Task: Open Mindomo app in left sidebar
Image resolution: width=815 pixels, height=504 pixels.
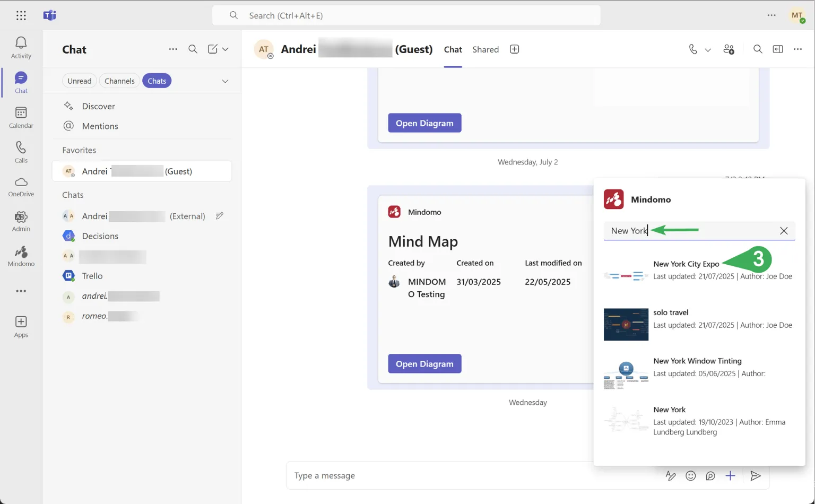Action: tap(21, 256)
